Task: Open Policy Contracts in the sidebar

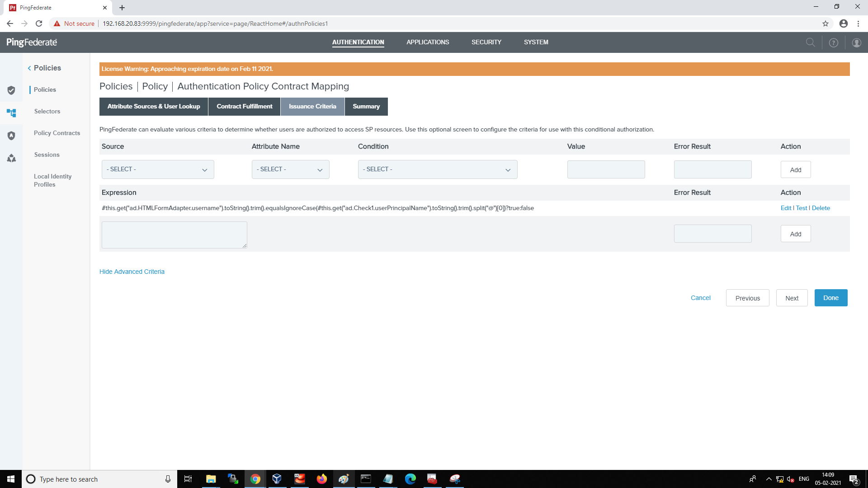Action: pos(57,133)
